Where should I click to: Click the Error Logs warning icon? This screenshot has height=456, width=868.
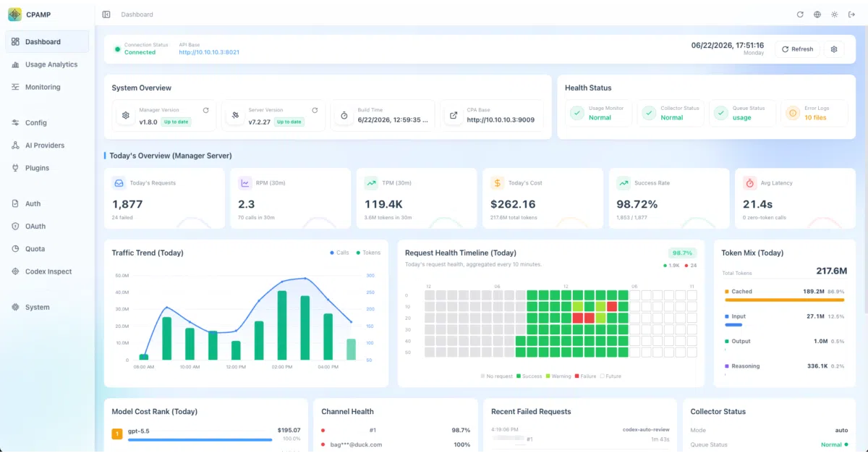[x=793, y=113]
